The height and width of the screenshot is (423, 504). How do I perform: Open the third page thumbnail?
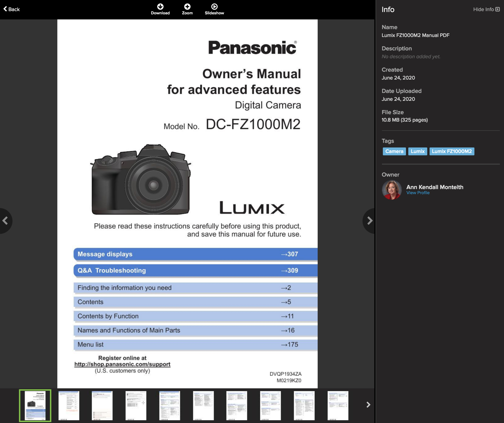click(102, 405)
